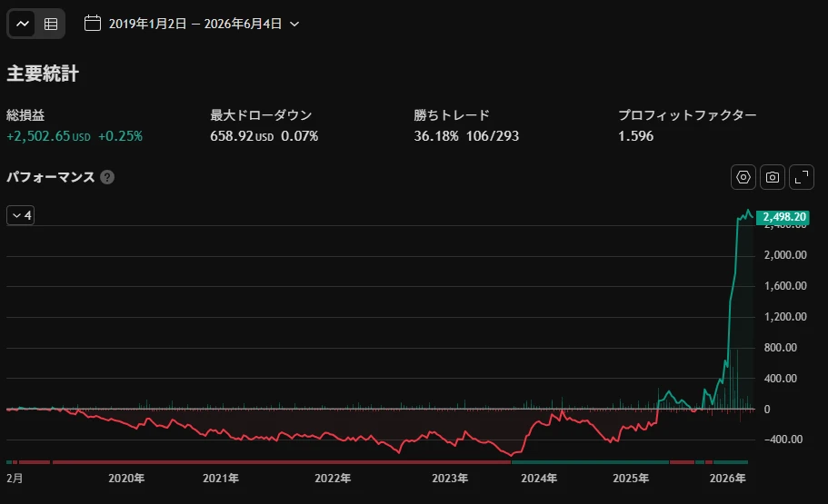The height and width of the screenshot is (504, 828).
Task: Select the −400.00 price scale label
Action: pos(783,440)
